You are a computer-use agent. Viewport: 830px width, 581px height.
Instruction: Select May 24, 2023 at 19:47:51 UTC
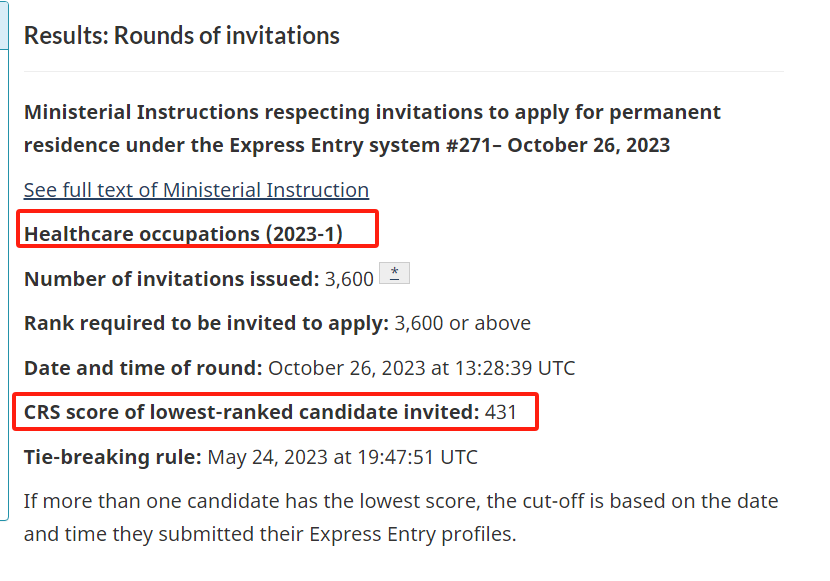342,457
